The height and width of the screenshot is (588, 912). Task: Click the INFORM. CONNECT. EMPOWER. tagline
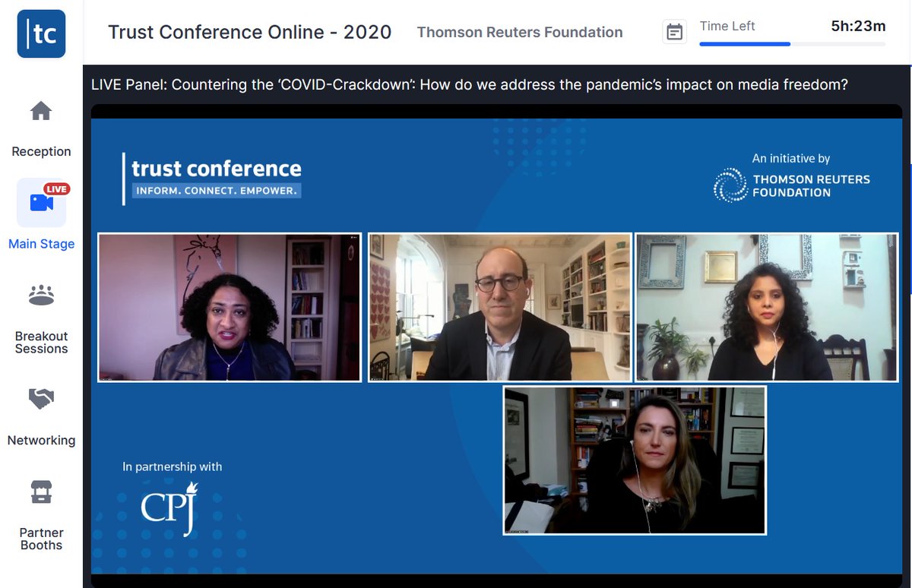tap(217, 190)
